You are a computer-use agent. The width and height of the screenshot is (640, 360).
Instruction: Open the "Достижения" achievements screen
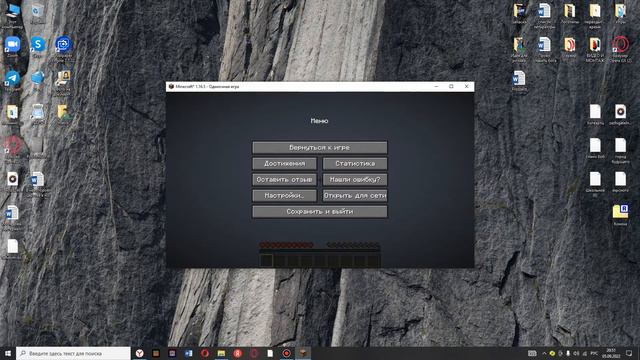click(x=284, y=164)
